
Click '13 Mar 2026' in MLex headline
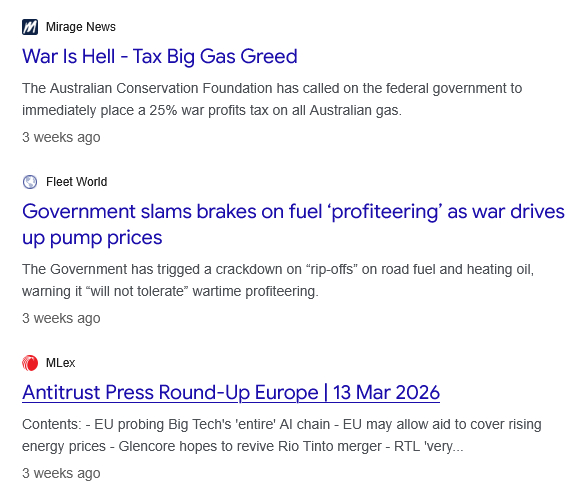[x=386, y=392]
